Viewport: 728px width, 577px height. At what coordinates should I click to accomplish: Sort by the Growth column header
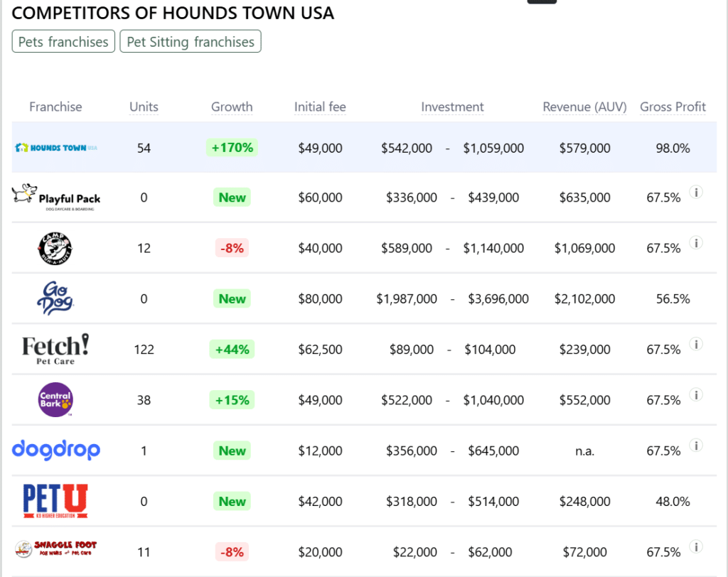tap(232, 107)
